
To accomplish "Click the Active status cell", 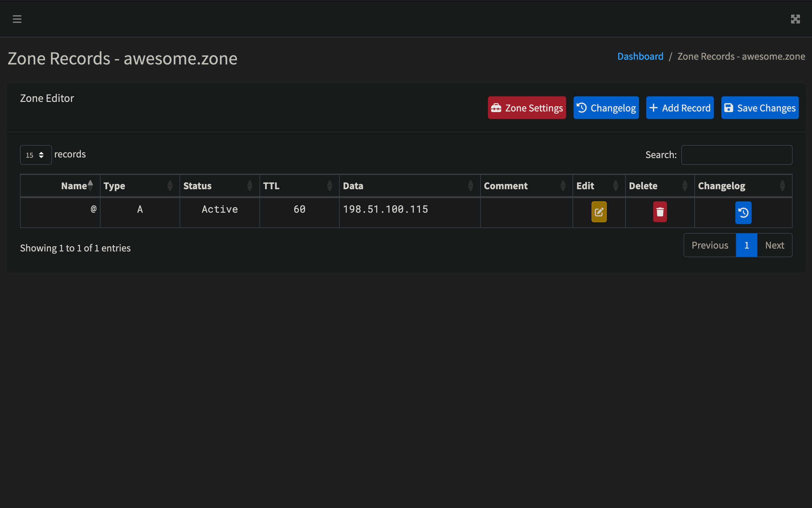I will pyautogui.click(x=220, y=213).
